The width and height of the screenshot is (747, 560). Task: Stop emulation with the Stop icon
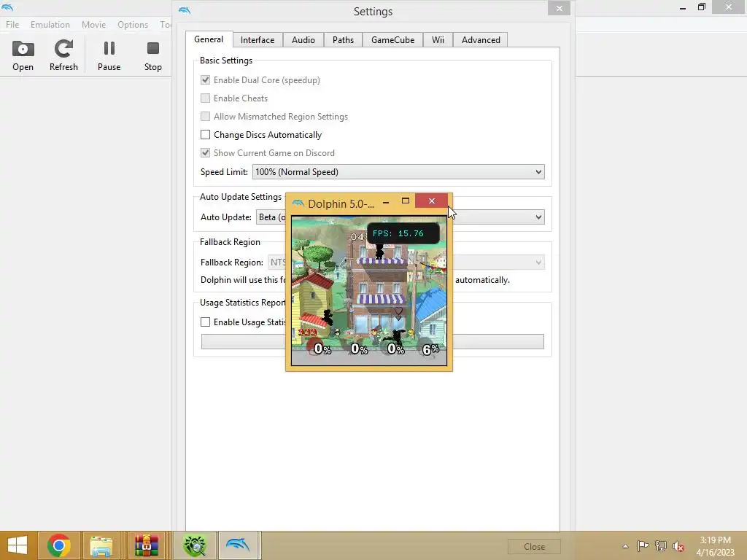pyautogui.click(x=153, y=49)
